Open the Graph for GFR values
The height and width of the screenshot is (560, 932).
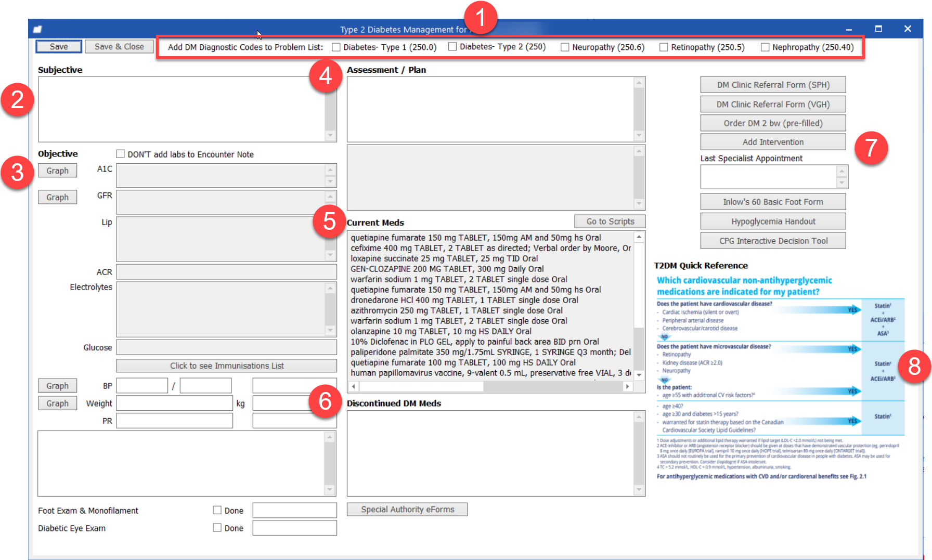[x=57, y=197]
